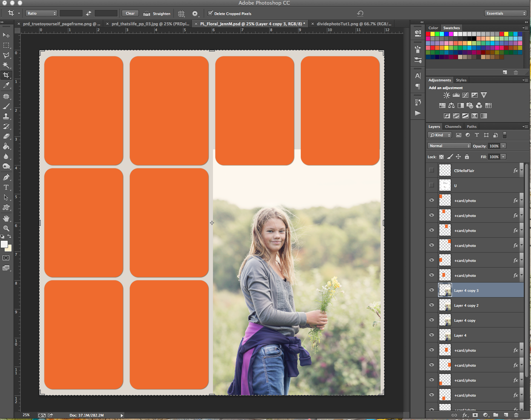
Task: Select the Brush tool
Action: (6, 106)
